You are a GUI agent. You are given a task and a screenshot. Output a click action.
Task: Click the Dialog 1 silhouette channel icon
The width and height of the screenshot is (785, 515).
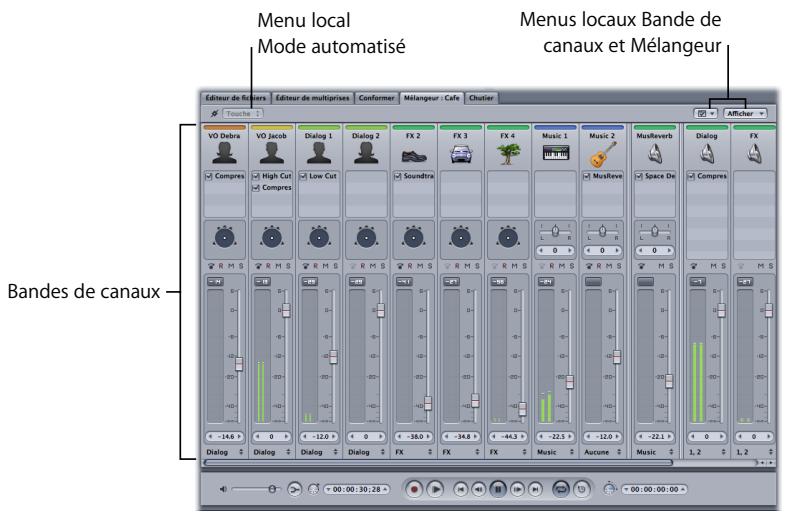tap(319, 153)
